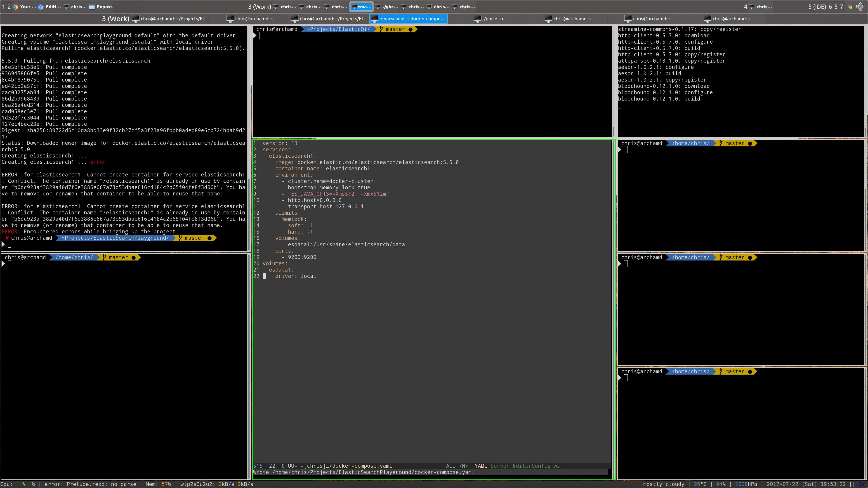Viewport: 868px width, 488px height.
Task: Click the Chrome icon on the 'Your ...' task
Action: [x=16, y=6]
